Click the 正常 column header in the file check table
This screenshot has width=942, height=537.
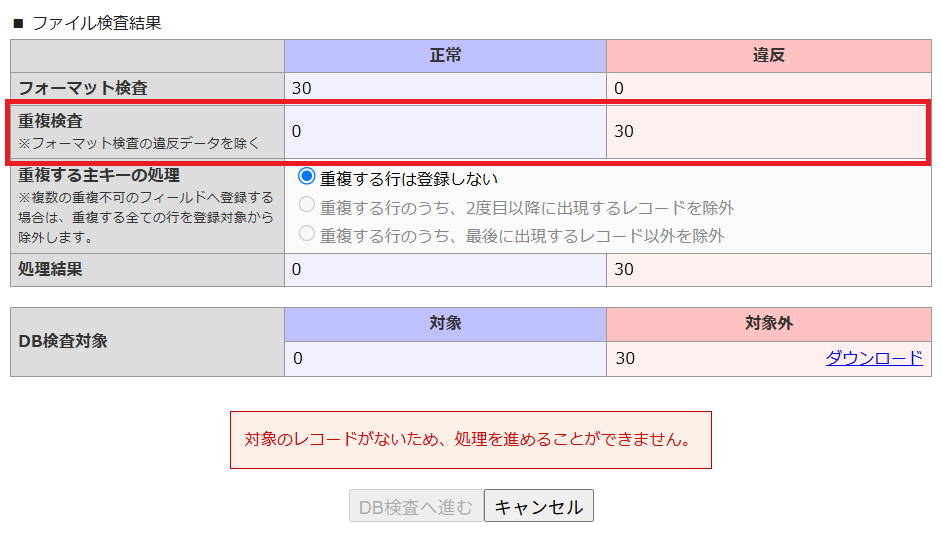[x=445, y=56]
